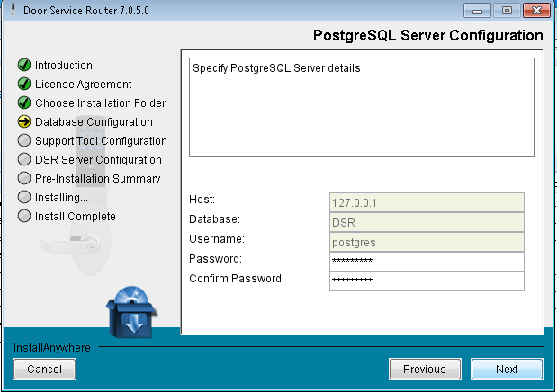Image resolution: width=557 pixels, height=392 pixels.
Task: Select the Choose Installation Folder step label
Action: pos(100,103)
